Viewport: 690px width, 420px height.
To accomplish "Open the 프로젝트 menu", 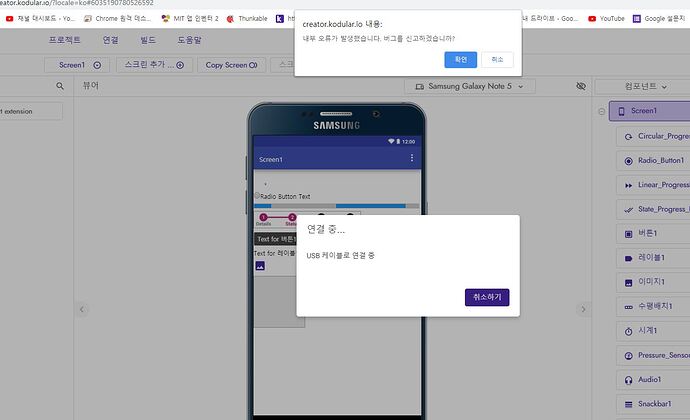I will pos(64,40).
